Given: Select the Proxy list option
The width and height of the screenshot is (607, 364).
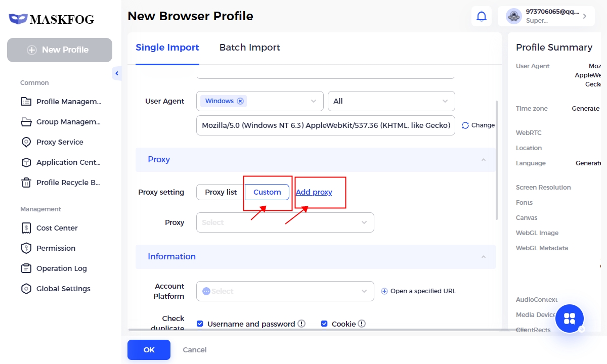Looking at the screenshot, I should click(221, 192).
